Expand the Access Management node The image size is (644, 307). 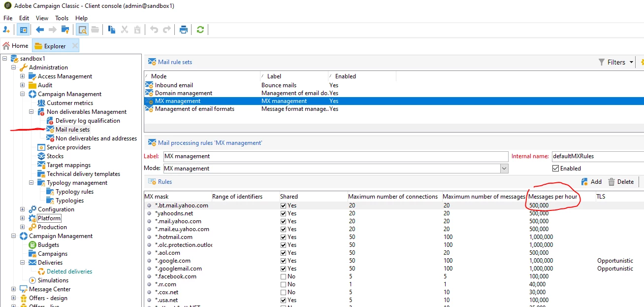pyautogui.click(x=23, y=76)
